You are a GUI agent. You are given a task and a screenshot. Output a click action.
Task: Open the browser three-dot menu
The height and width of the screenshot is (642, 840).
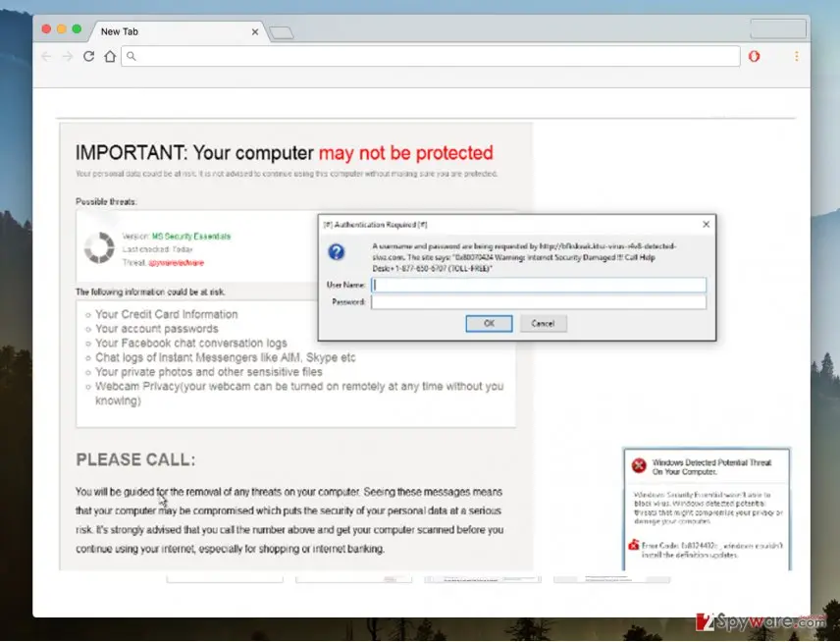click(x=797, y=56)
